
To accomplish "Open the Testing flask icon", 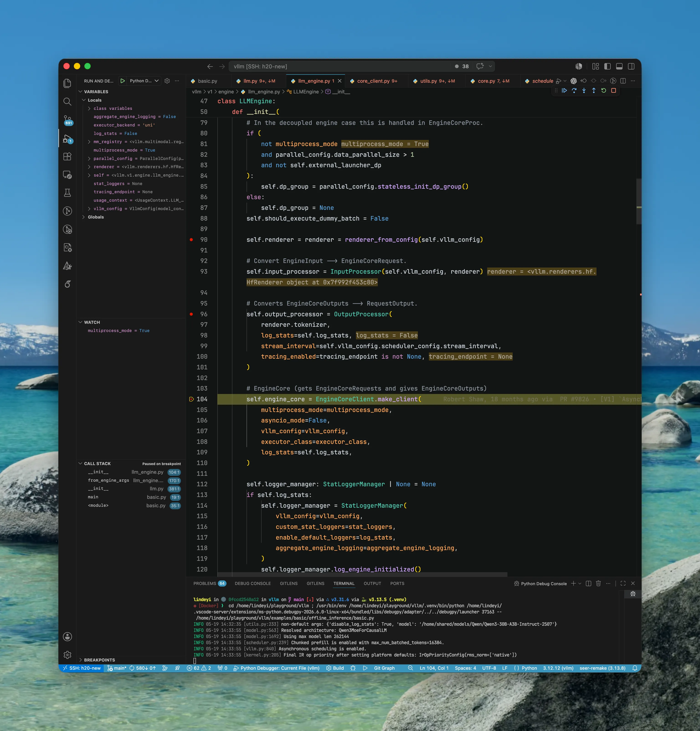I will pyautogui.click(x=67, y=193).
